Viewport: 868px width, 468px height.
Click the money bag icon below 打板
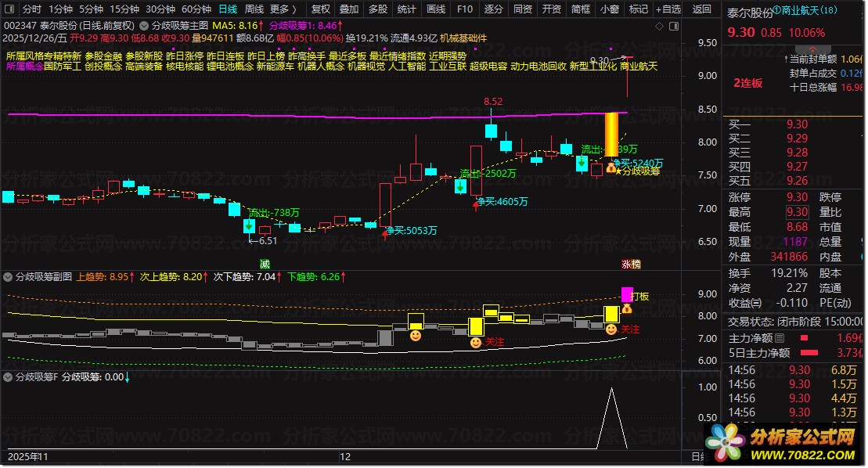[x=627, y=308]
